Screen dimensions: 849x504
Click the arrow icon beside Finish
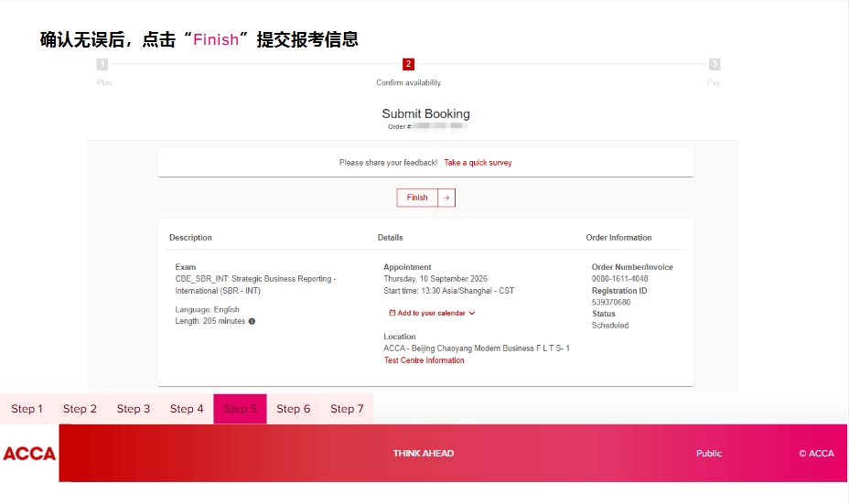(446, 198)
